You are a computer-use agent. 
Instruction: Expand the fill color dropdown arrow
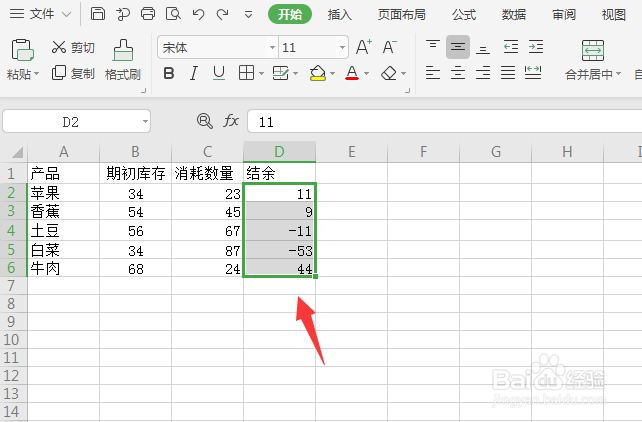[332, 74]
